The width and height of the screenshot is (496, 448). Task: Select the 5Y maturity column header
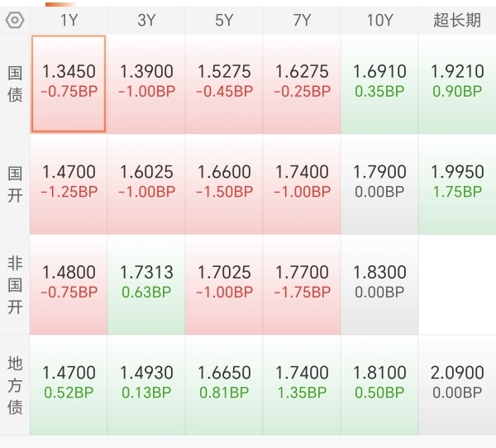(224, 21)
